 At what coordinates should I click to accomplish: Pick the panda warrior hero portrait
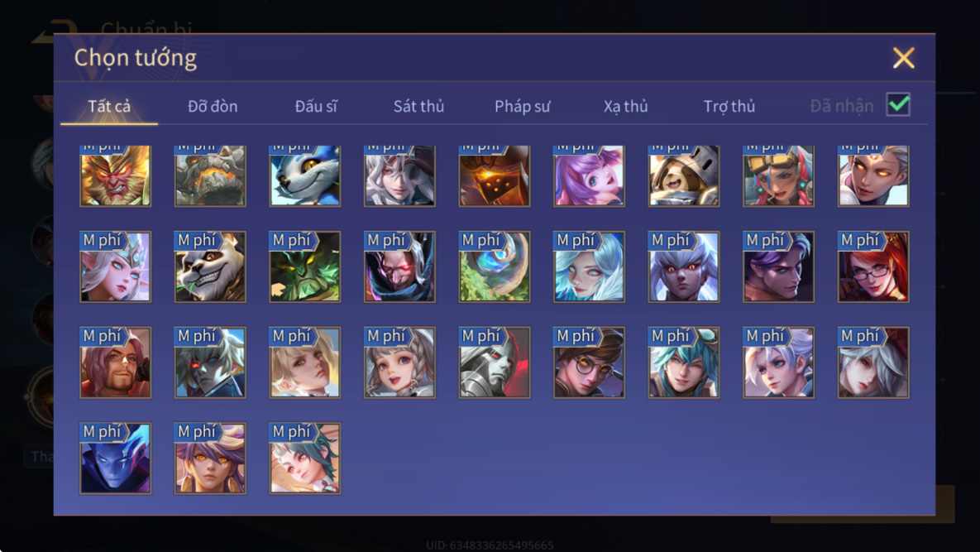(x=210, y=267)
